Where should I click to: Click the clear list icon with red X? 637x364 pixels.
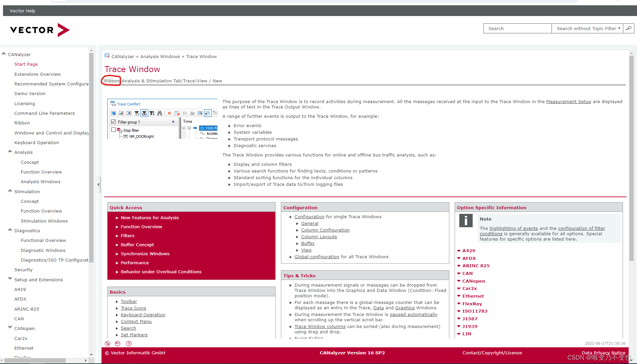pyautogui.click(x=177, y=113)
